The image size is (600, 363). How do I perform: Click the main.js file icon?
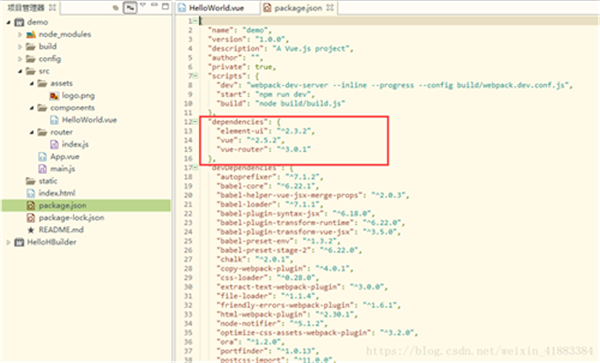pos(42,169)
